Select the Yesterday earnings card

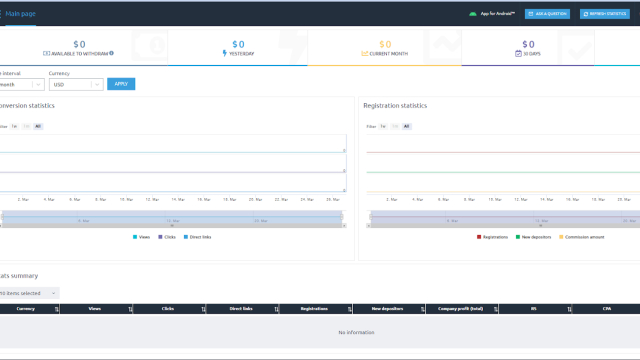click(238, 47)
